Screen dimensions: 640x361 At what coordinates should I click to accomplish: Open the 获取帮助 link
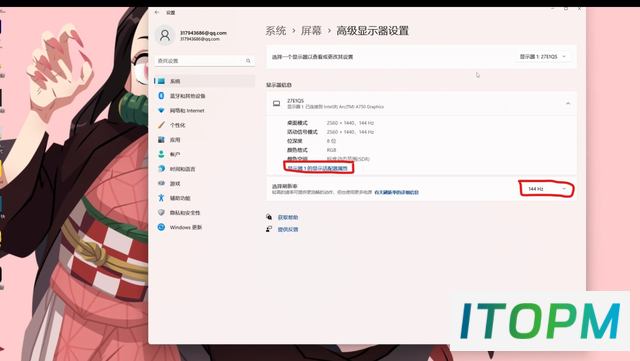(x=288, y=217)
